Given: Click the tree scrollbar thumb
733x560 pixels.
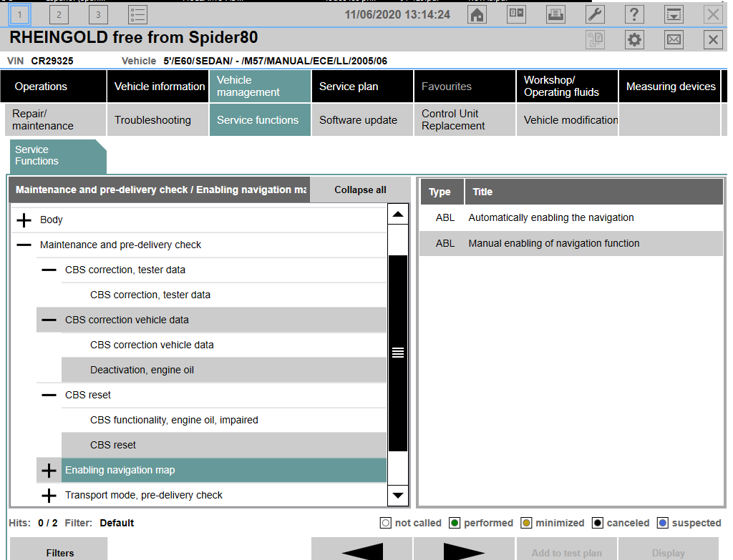Looking at the screenshot, I should (398, 353).
